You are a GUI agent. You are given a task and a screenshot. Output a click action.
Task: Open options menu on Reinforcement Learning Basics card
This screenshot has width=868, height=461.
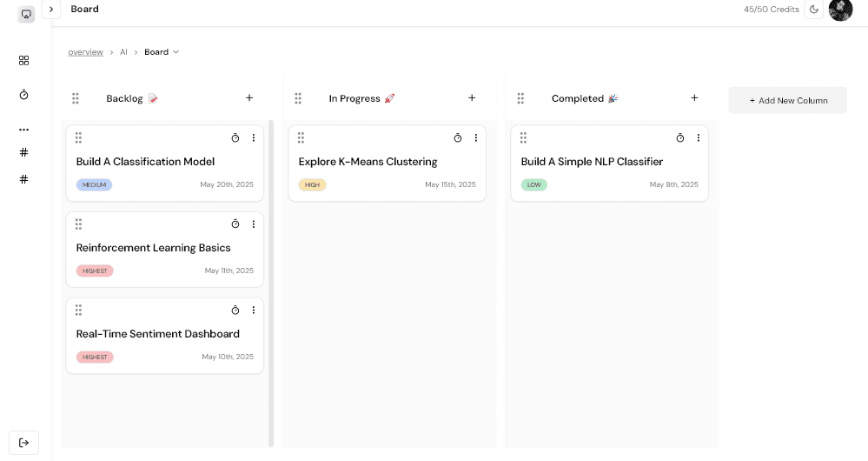(254, 224)
